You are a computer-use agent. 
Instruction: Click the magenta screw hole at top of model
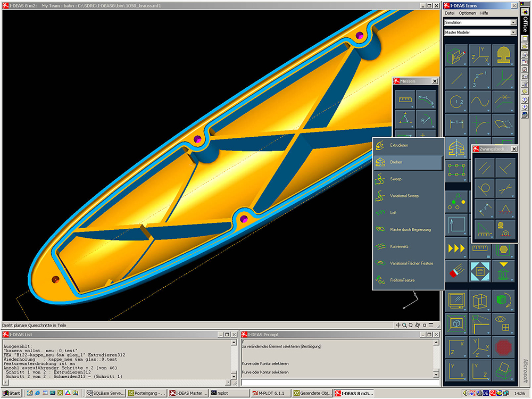(x=360, y=35)
